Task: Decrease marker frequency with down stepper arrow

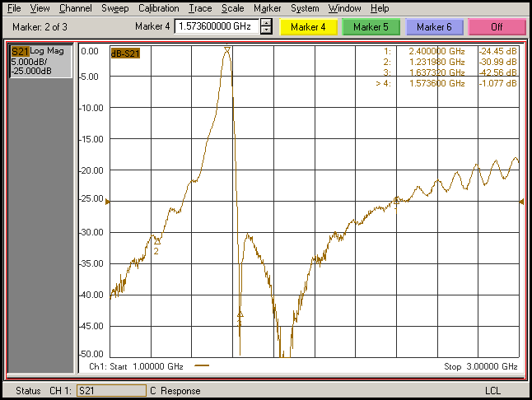Action: (x=267, y=30)
